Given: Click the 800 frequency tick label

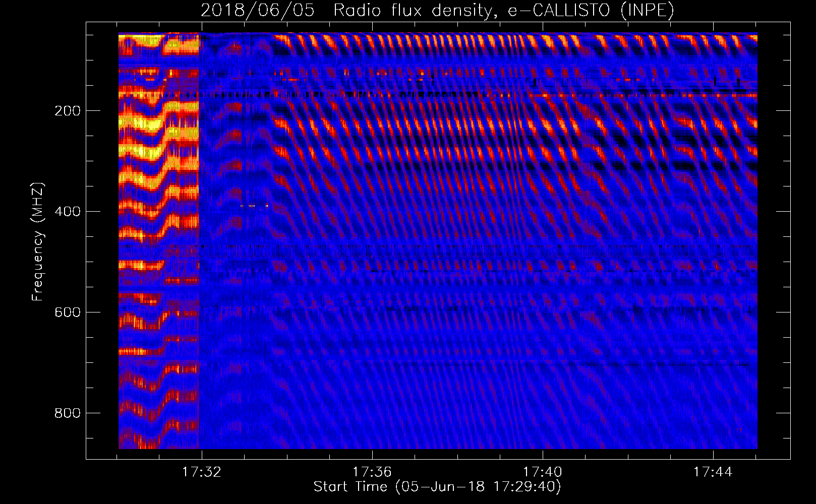Looking at the screenshot, I should coord(68,413).
